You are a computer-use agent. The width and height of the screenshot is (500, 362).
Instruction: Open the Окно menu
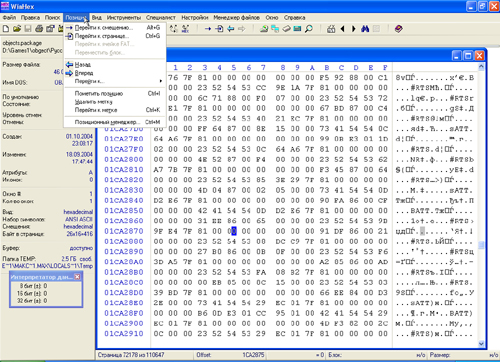[272, 17]
